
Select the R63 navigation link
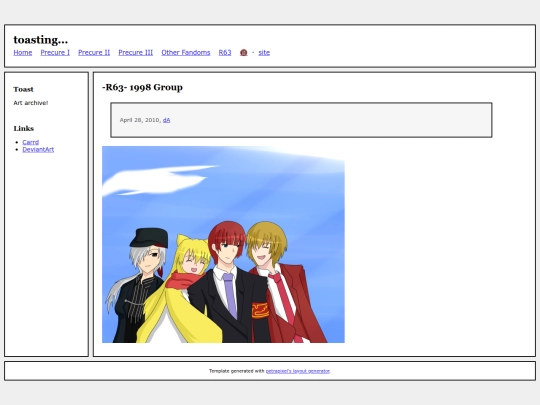tap(225, 52)
